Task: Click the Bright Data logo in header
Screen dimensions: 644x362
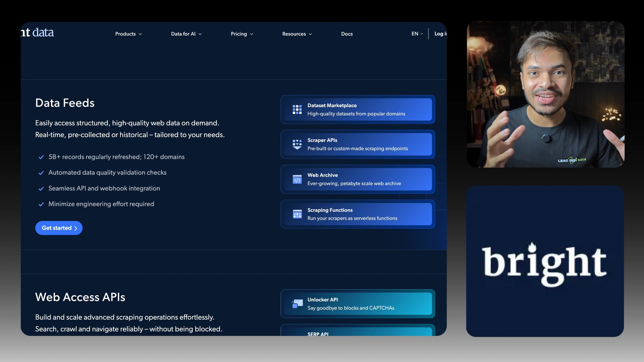Action: tap(38, 33)
